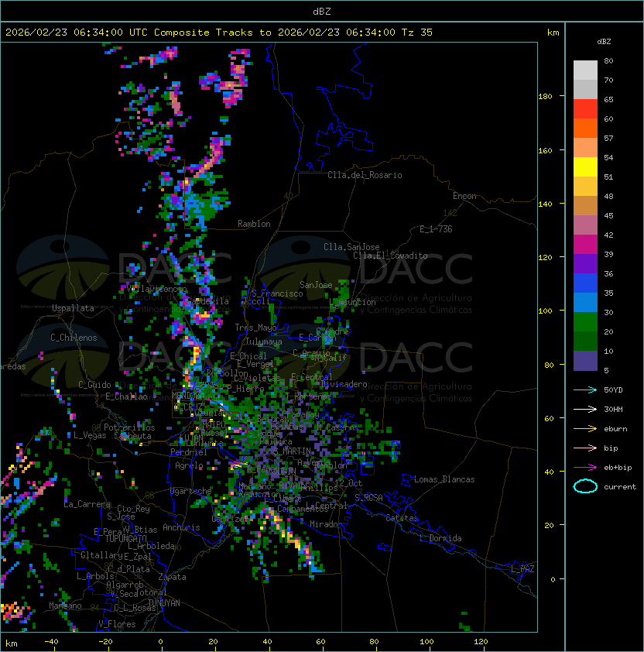644x652 pixels.
Task: Click the magenta eb+bip arrow legend icon
Action: [x=585, y=468]
